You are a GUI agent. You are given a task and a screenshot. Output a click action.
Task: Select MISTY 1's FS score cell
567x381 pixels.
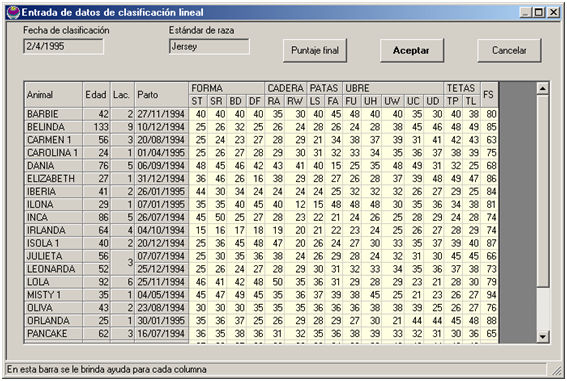(x=490, y=295)
